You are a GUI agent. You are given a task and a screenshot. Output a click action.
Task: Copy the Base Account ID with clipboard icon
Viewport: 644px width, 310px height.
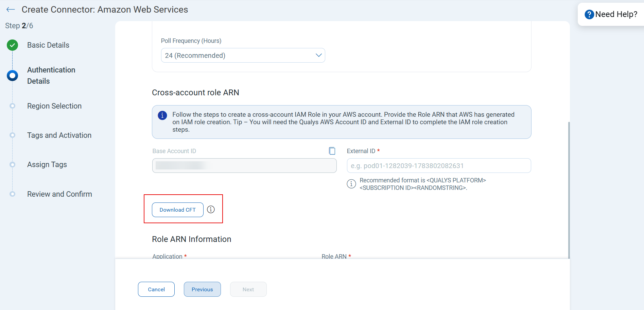coord(332,151)
